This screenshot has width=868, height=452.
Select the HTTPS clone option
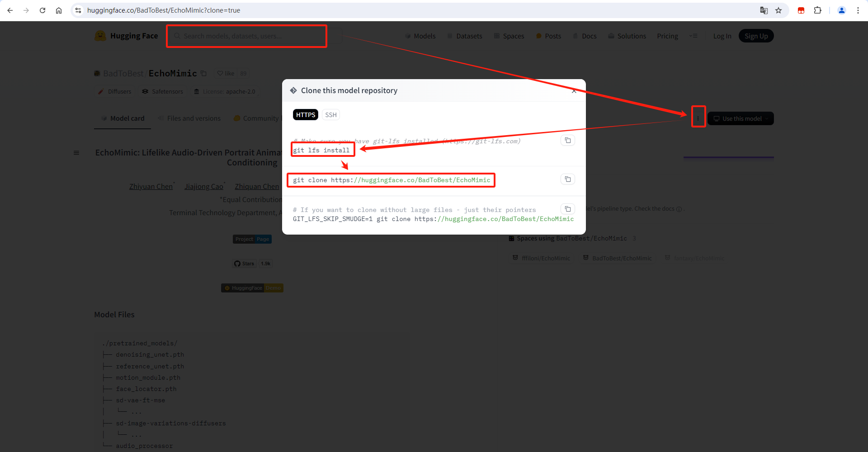tap(306, 115)
